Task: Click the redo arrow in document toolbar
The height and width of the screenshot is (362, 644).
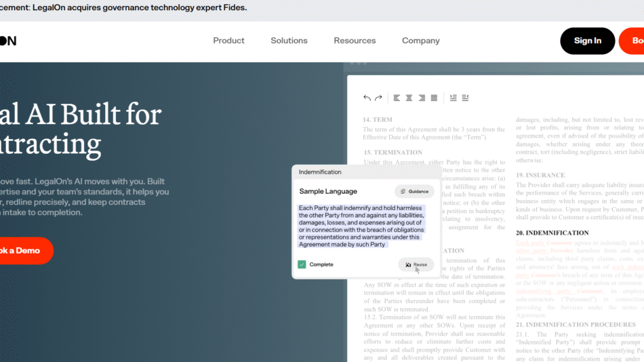Action: (378, 98)
